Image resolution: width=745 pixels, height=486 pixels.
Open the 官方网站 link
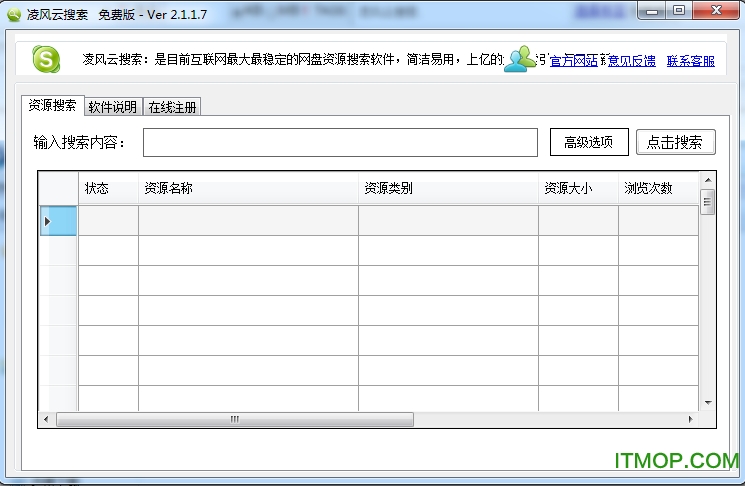[574, 61]
